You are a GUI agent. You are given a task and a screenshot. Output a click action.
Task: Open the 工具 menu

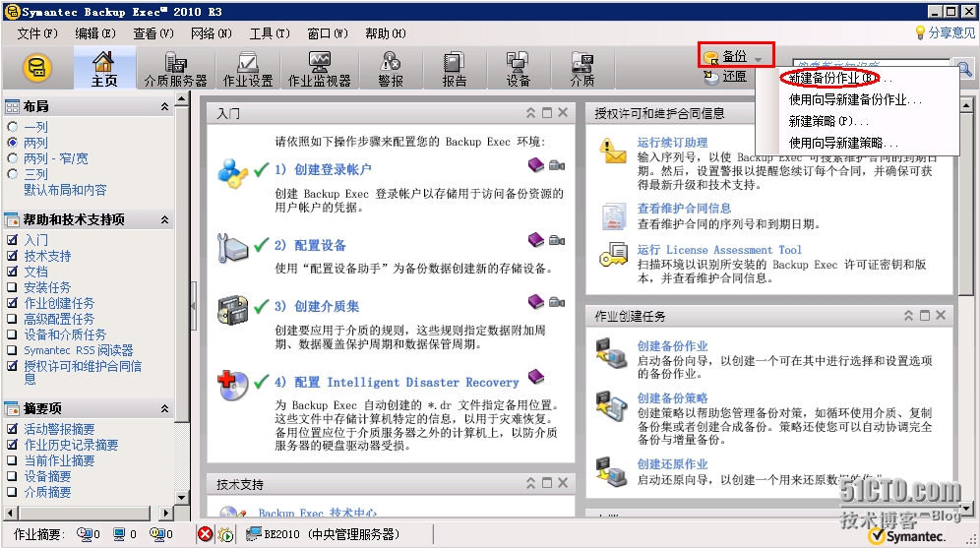coord(270,33)
